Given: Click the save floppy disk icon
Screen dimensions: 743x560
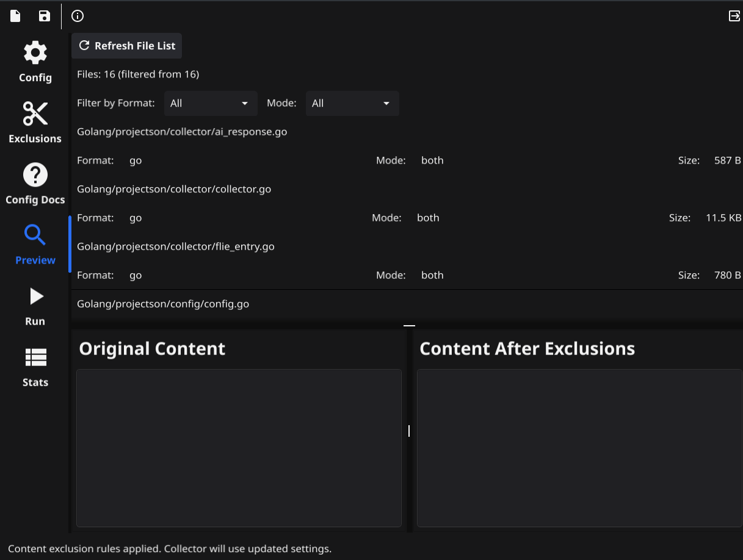Looking at the screenshot, I should click(45, 16).
